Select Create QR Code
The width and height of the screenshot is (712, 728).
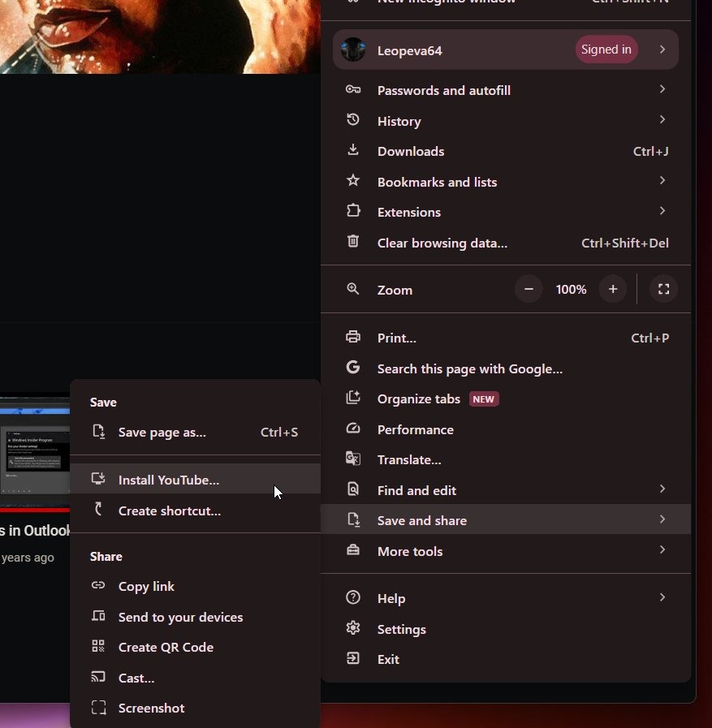pos(195,647)
